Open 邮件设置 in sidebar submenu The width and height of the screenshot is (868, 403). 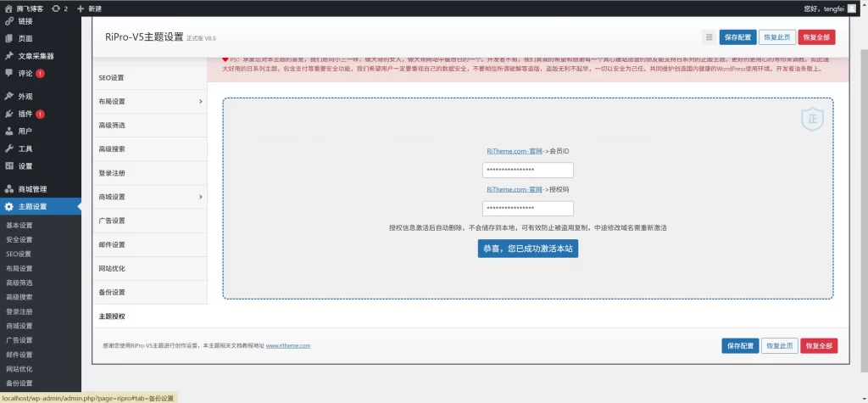[x=19, y=355]
